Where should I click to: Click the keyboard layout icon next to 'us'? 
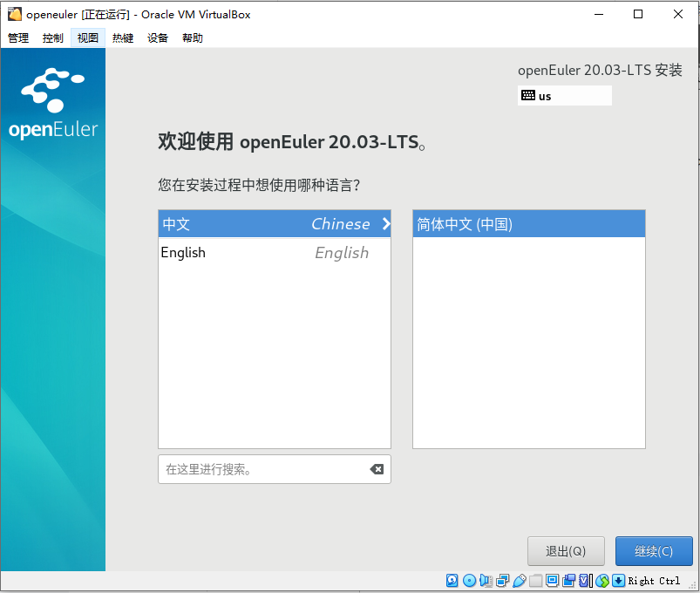point(528,96)
